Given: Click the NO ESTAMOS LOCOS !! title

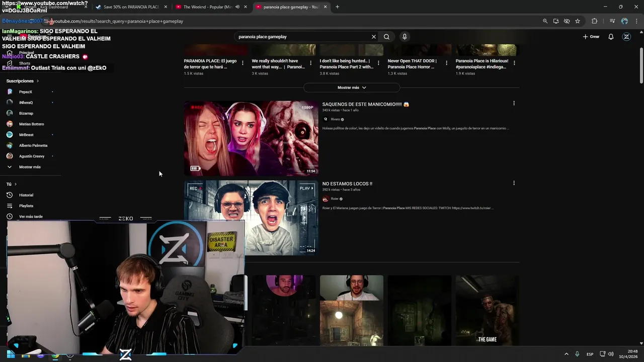Looking at the screenshot, I should point(347,184).
